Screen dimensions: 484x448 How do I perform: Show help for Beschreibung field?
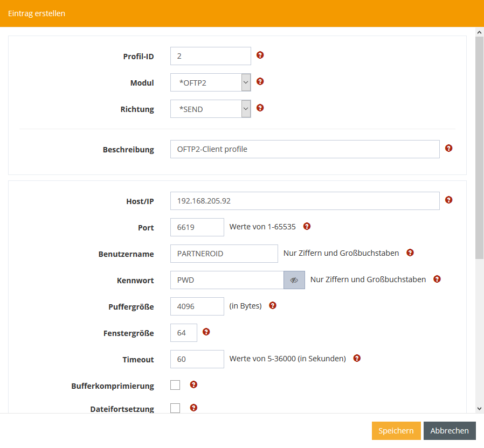(x=448, y=149)
